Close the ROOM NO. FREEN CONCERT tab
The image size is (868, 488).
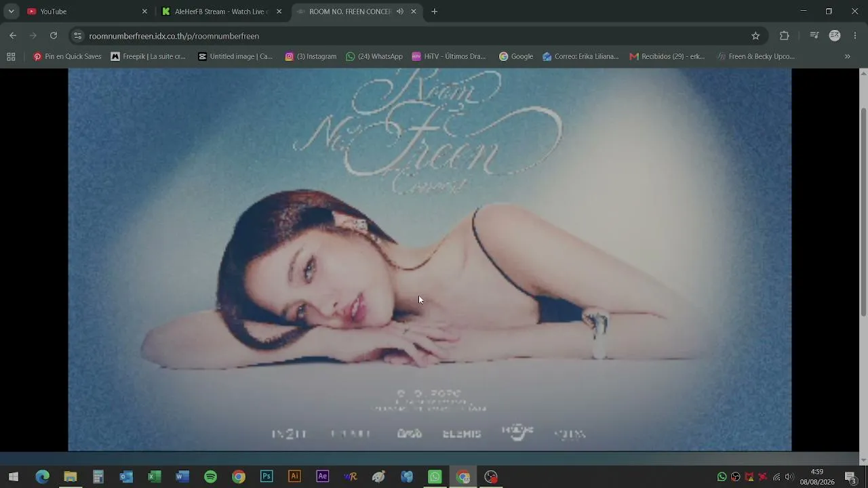414,12
